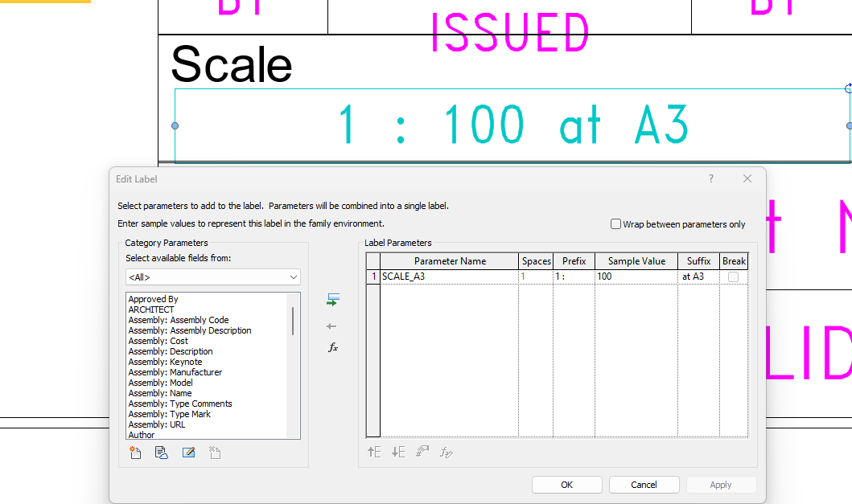Select Assembly: URL field
This screenshot has width=852, height=504.
coord(157,424)
